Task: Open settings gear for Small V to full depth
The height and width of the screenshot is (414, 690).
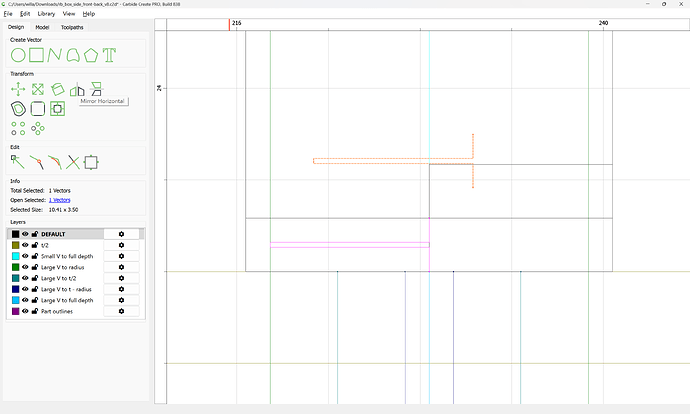Action: coord(121,256)
